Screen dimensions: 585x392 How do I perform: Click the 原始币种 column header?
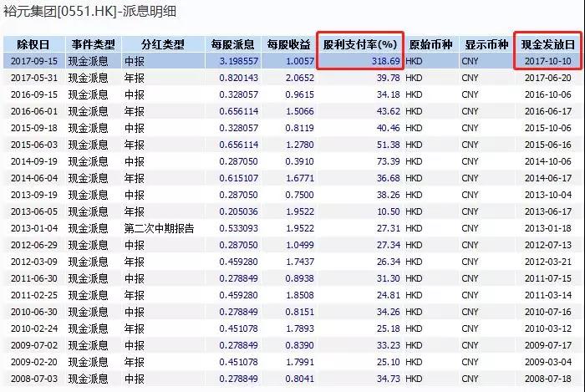(431, 44)
